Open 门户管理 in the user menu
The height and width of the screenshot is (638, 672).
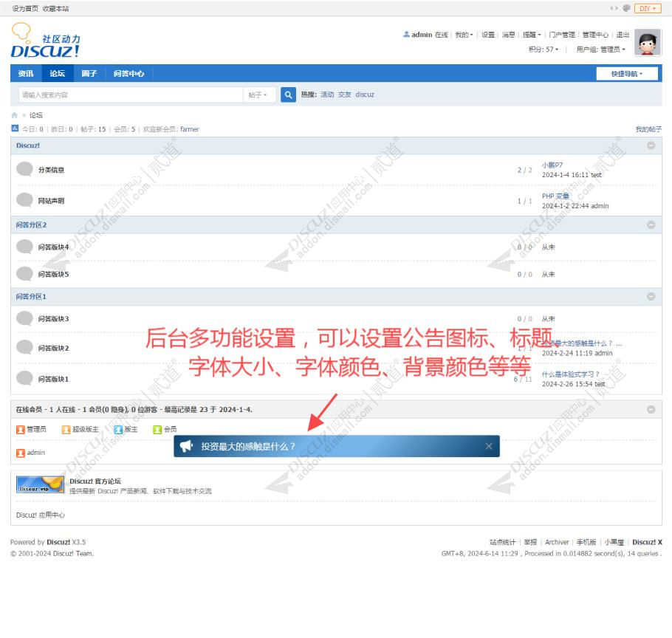[561, 35]
